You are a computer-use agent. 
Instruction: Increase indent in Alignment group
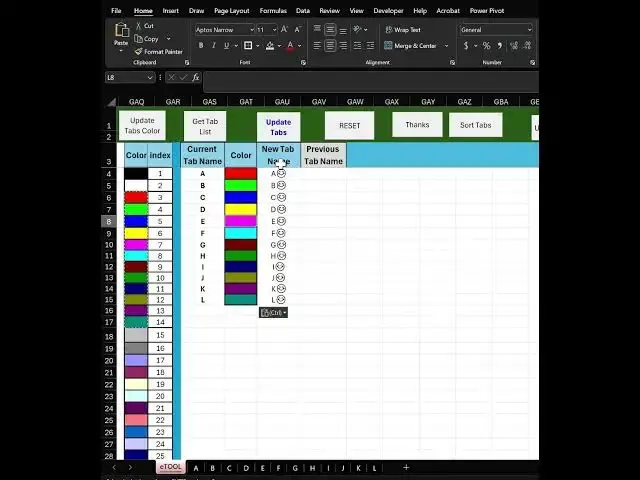(x=370, y=46)
